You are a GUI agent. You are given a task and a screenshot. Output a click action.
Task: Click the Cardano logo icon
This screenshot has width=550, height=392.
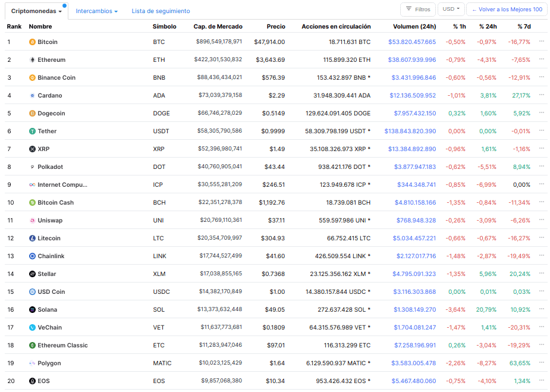click(32, 95)
